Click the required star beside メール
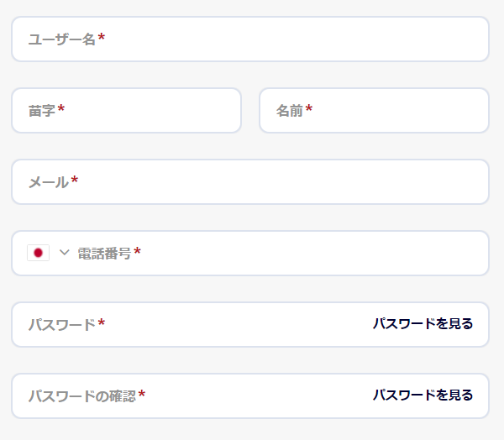Image resolution: width=504 pixels, height=440 pixels. tap(75, 180)
